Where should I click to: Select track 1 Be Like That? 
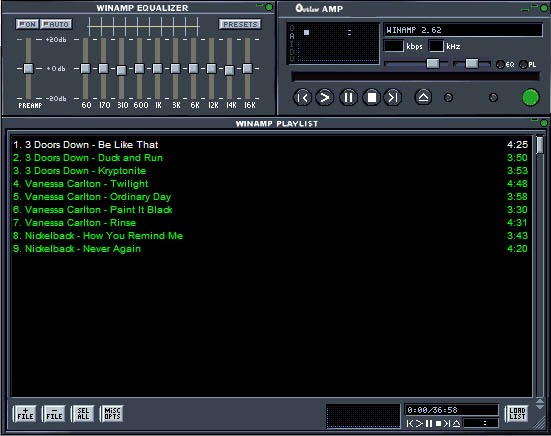pos(271,144)
